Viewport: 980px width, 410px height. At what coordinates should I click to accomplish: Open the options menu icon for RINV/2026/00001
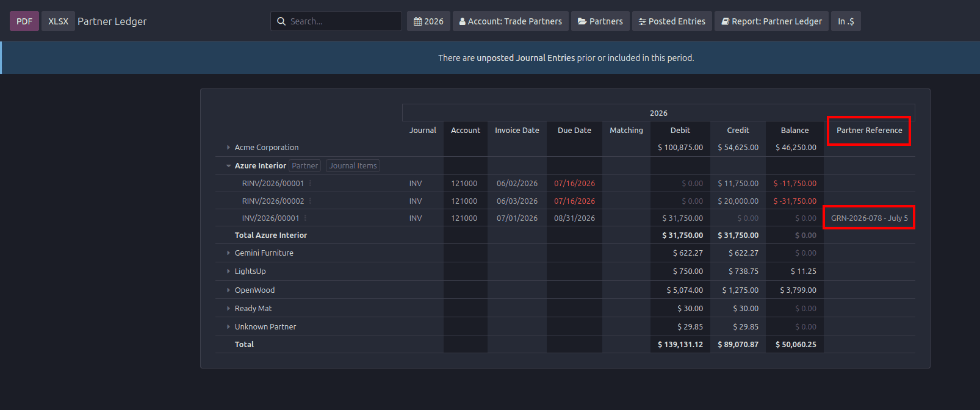(310, 184)
